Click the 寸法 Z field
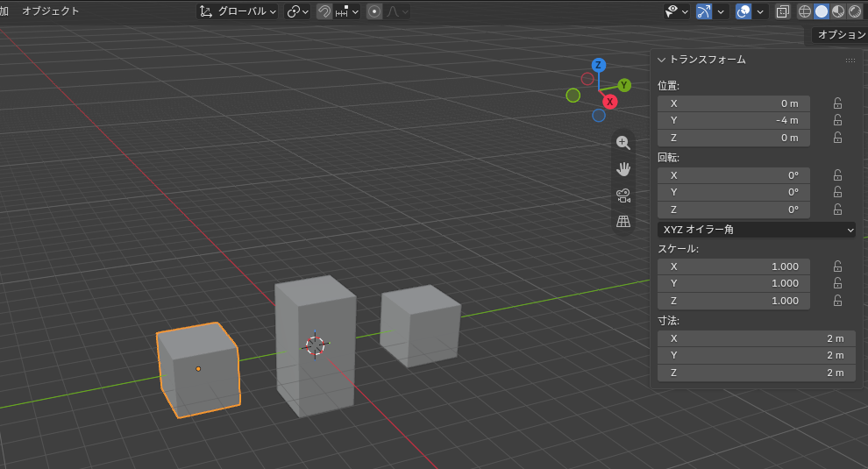 pos(757,373)
